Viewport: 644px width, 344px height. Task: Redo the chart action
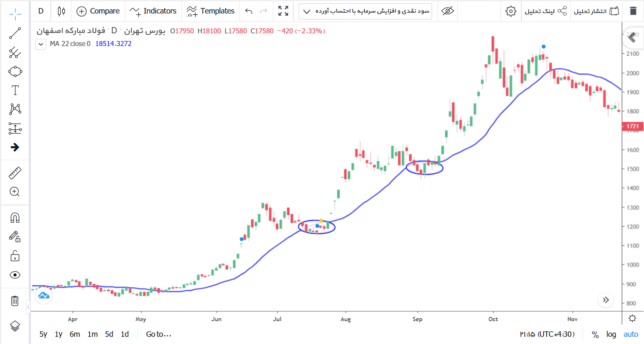[x=264, y=11]
